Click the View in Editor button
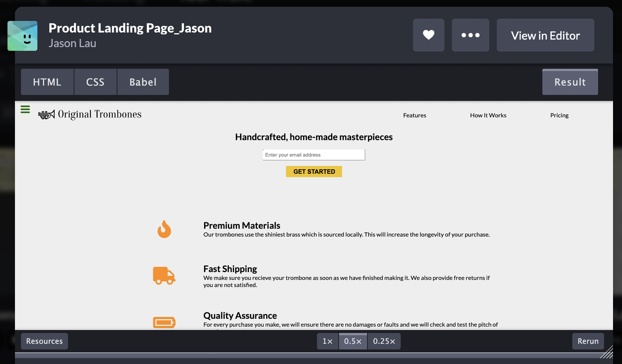 coord(545,35)
